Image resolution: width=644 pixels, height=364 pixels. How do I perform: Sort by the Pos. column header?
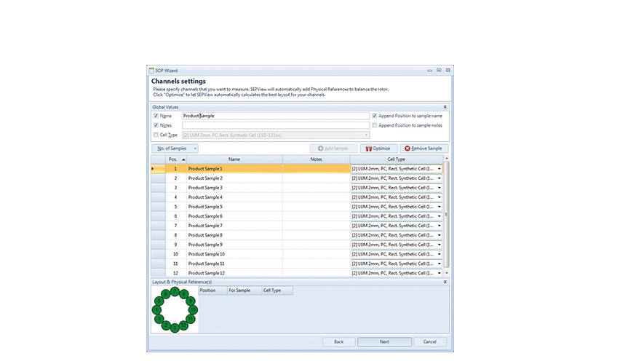point(175,159)
